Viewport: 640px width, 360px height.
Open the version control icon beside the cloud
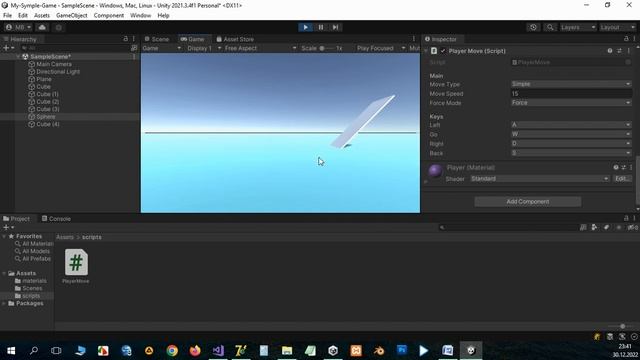click(59, 27)
